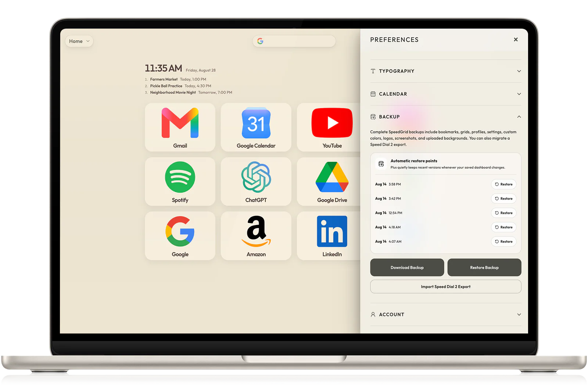588x385 pixels.
Task: Click the Google logo in search bar
Action: tap(260, 41)
